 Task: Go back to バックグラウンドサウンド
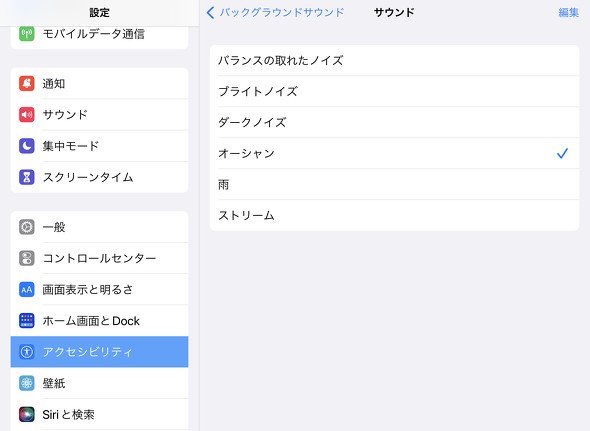(x=275, y=12)
